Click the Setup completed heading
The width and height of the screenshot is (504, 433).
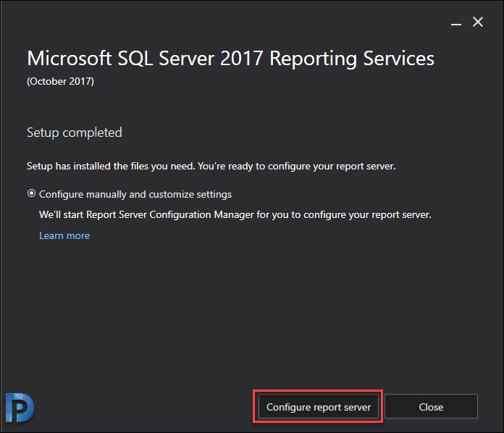(75, 133)
